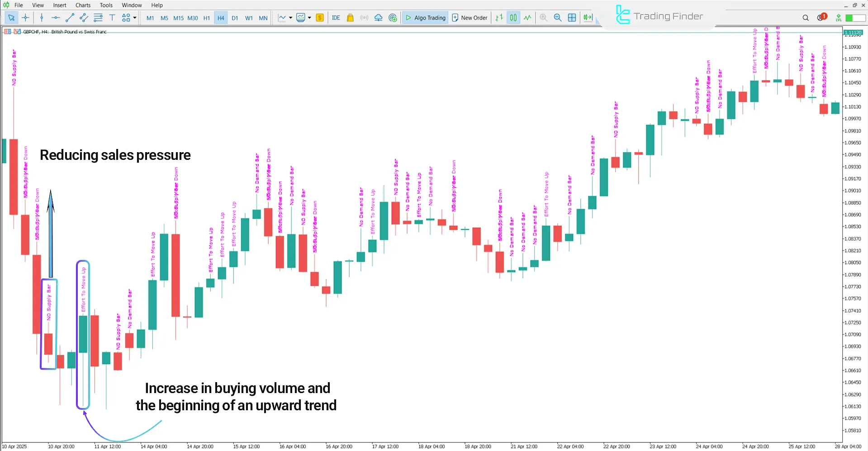This screenshot has width=868, height=451.
Task: Open the chart type dropdown
Action: 291,18
